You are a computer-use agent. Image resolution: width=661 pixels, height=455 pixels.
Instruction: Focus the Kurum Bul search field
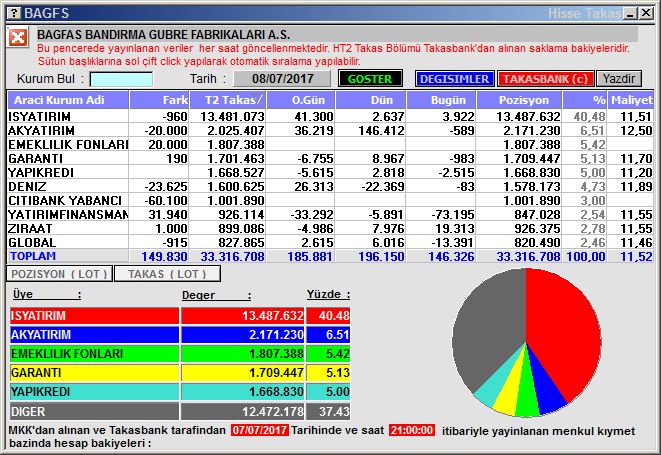click(x=121, y=79)
